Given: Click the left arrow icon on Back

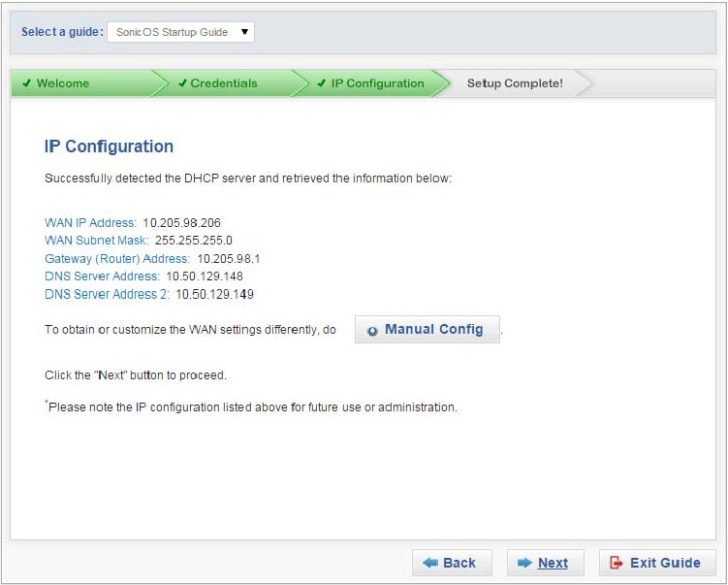Looking at the screenshot, I should [x=430, y=563].
